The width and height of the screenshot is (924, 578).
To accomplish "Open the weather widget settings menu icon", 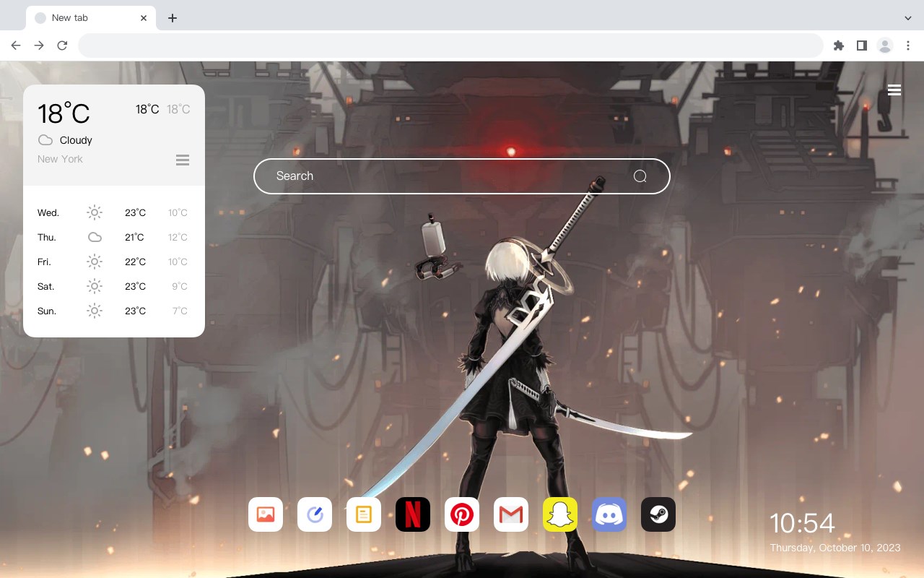I will pyautogui.click(x=183, y=160).
